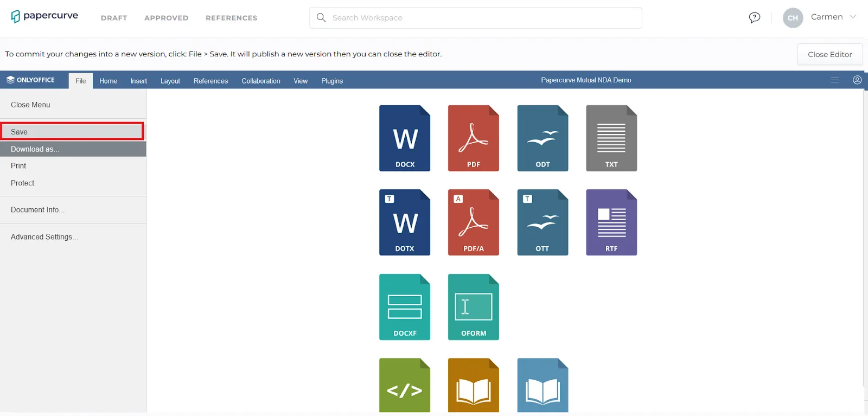Download document as DOCX format
868x416 pixels.
click(x=405, y=138)
